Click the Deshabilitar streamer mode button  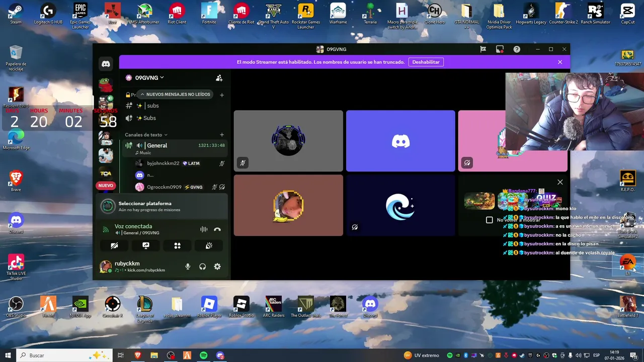point(426,62)
